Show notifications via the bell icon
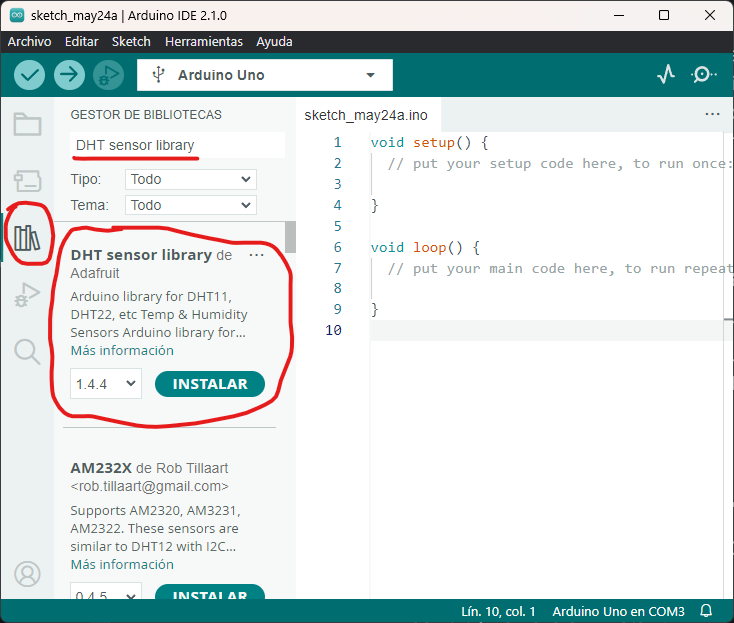 706,611
